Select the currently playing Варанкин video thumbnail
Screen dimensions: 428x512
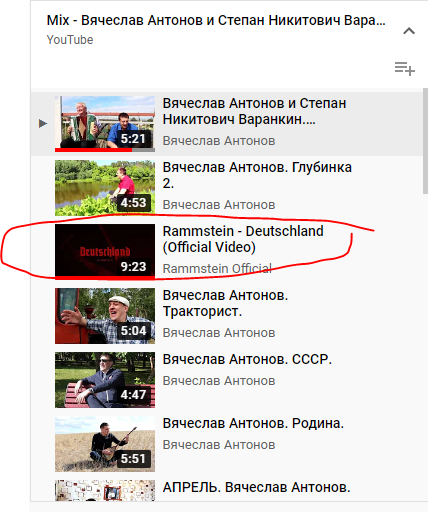click(x=105, y=124)
